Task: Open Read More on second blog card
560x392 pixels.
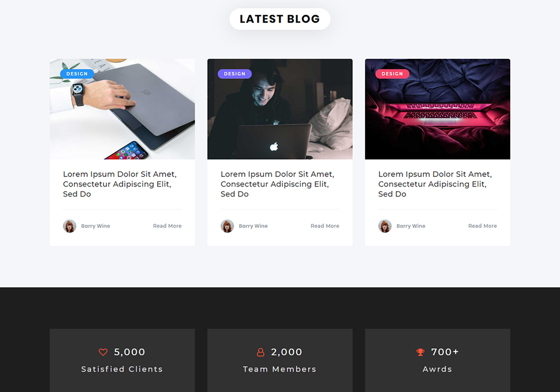Action: click(325, 226)
